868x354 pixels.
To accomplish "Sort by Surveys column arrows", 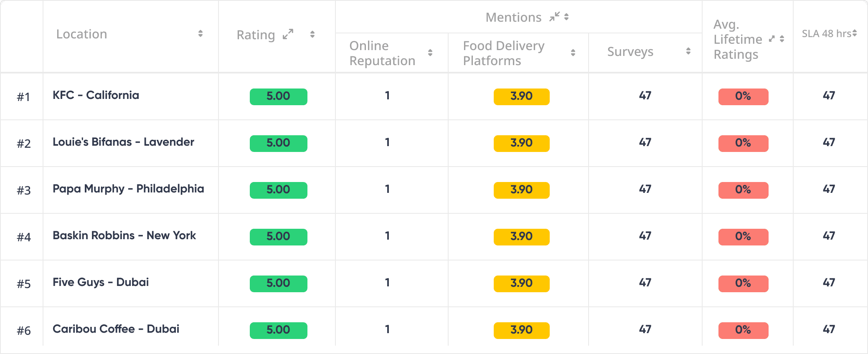I will 688,51.
